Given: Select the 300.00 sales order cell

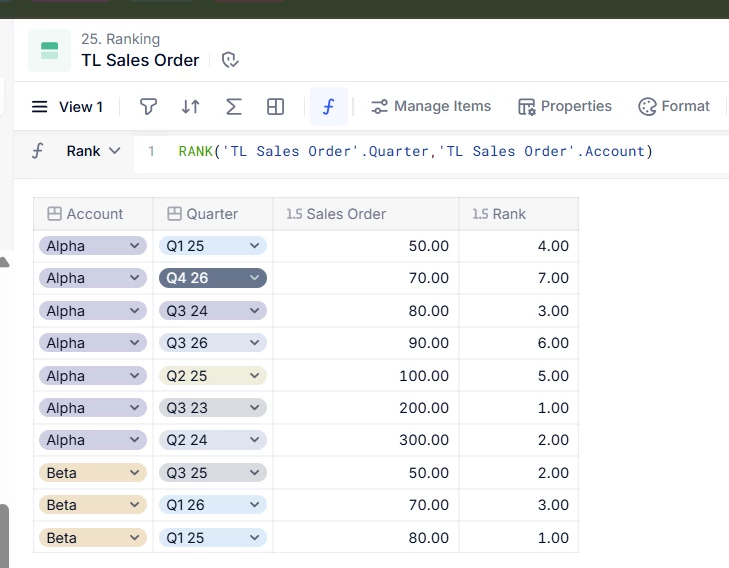Looking at the screenshot, I should click(366, 441).
